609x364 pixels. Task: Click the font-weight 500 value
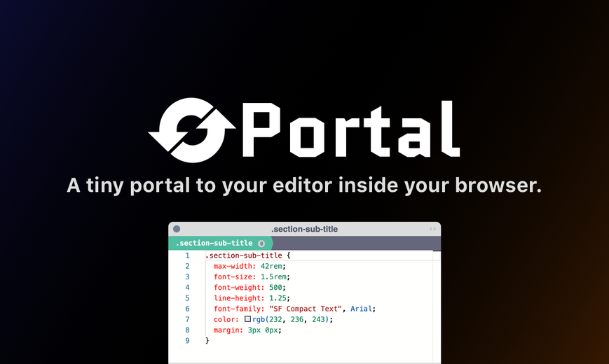275,288
